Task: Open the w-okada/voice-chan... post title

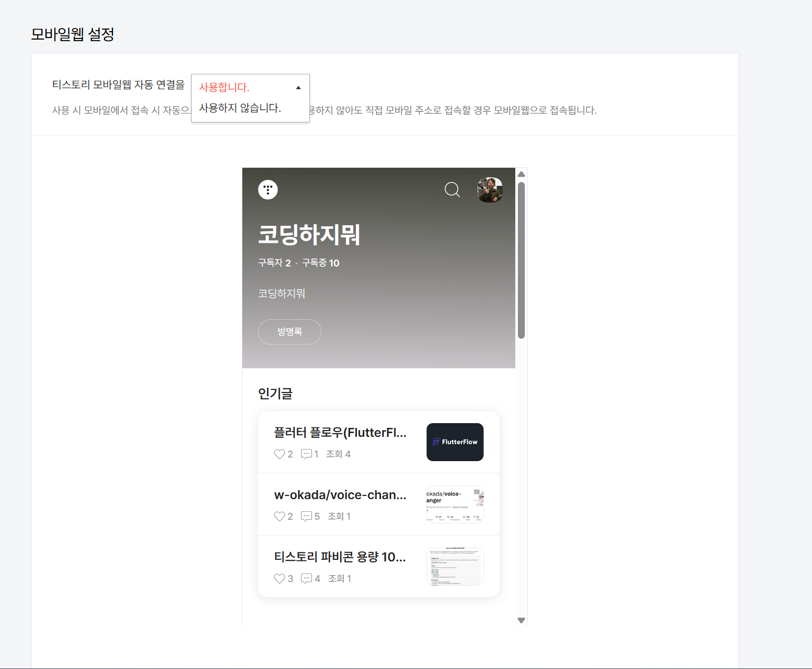Action: tap(341, 495)
